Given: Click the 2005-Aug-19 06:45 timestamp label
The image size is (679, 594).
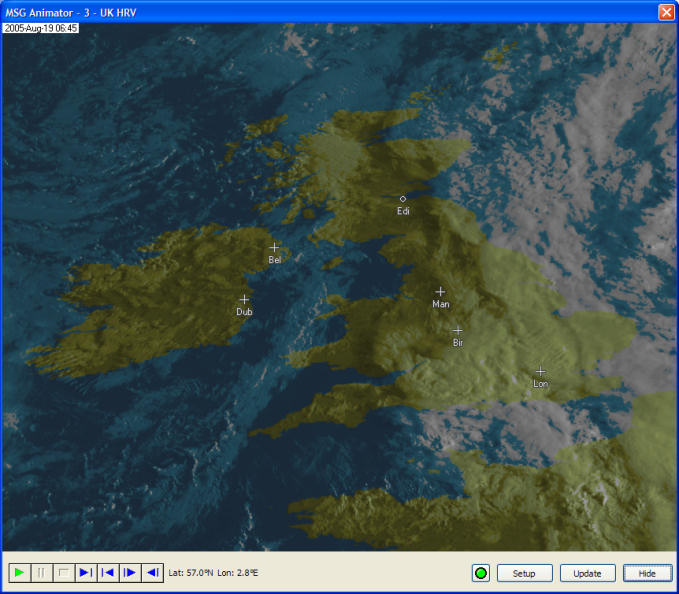Looking at the screenshot, I should click(41, 28).
